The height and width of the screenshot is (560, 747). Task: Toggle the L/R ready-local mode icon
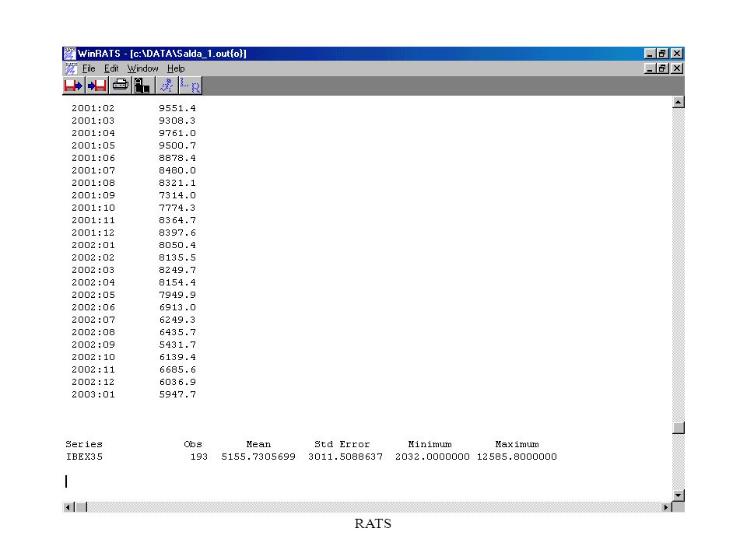click(190, 86)
